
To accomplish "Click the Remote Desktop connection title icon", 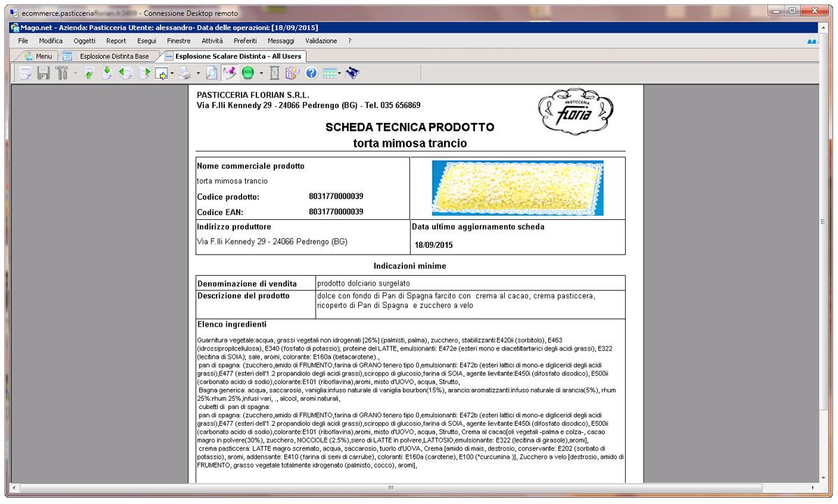I will pyautogui.click(x=14, y=13).
